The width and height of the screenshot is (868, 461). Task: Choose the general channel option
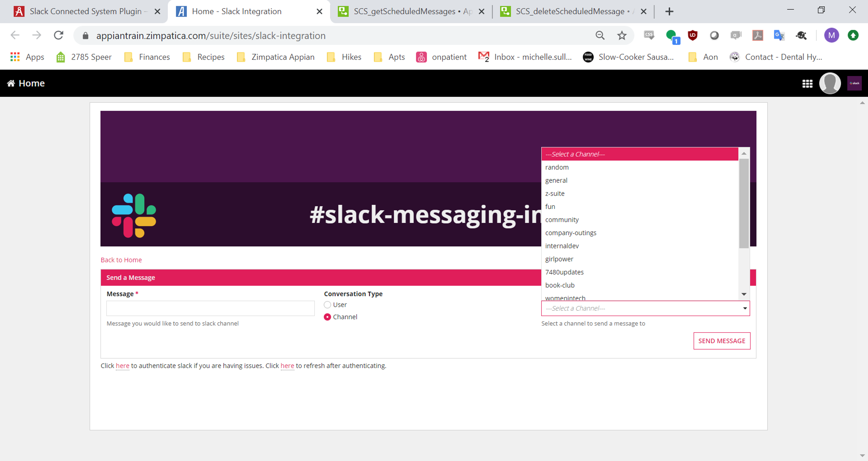pos(639,180)
